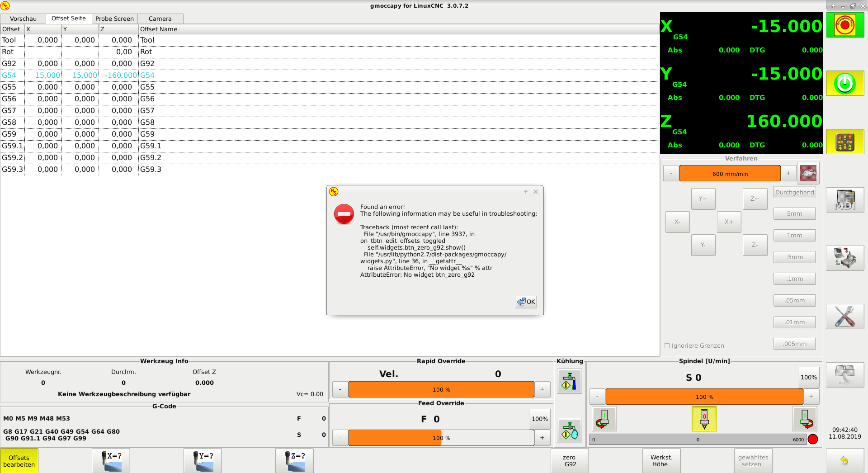The height and width of the screenshot is (473, 868).
Task: Click the LinuxCNC logo at top left
Action: coord(5,6)
